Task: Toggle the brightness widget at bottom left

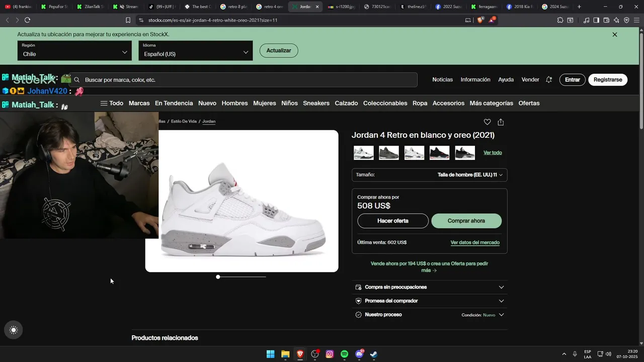Action: pyautogui.click(x=14, y=330)
